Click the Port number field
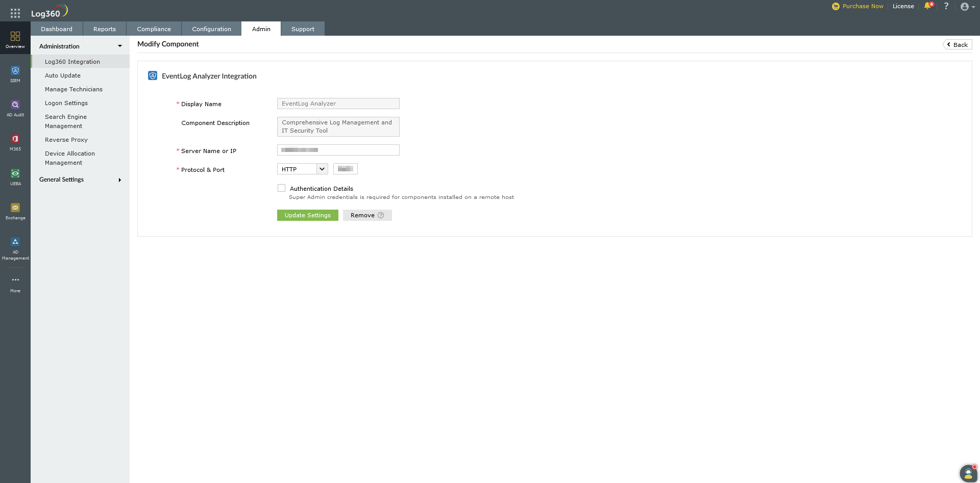This screenshot has height=483, width=980. coord(346,169)
